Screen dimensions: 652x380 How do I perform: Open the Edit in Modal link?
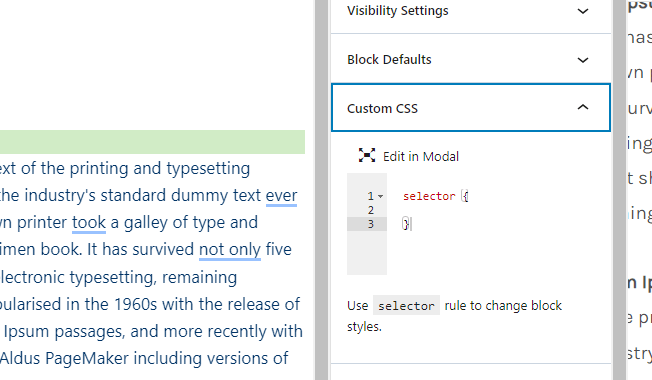[x=420, y=156]
